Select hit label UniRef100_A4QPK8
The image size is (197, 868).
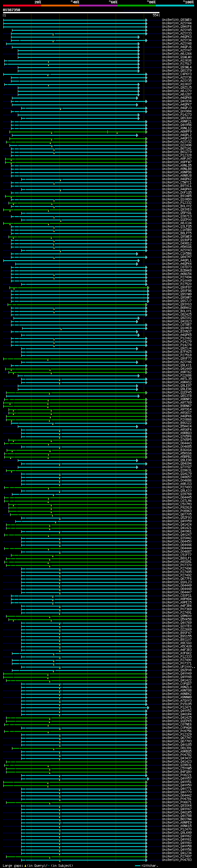pyautogui.click(x=177, y=98)
